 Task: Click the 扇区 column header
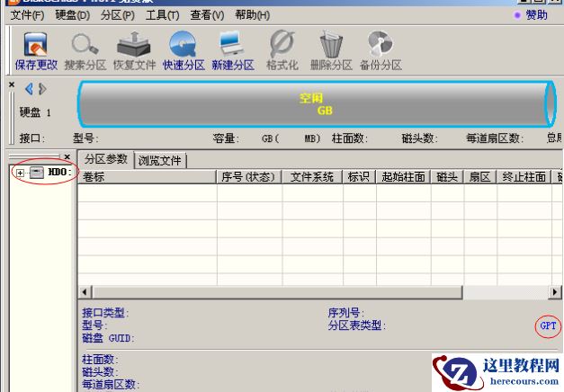(480, 177)
